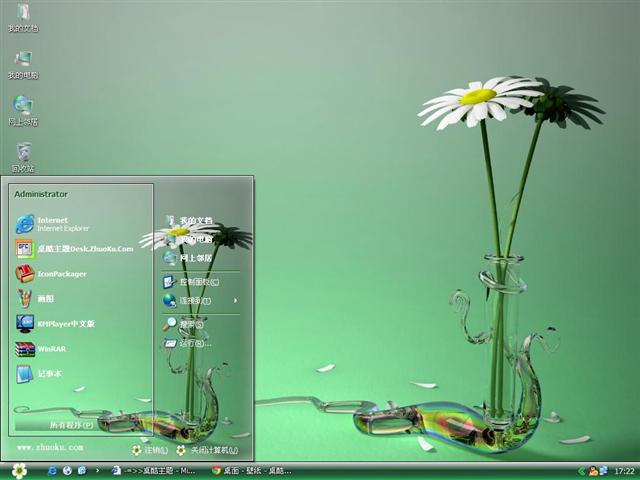Open 我的文档 in Start menu right pane

(x=188, y=220)
